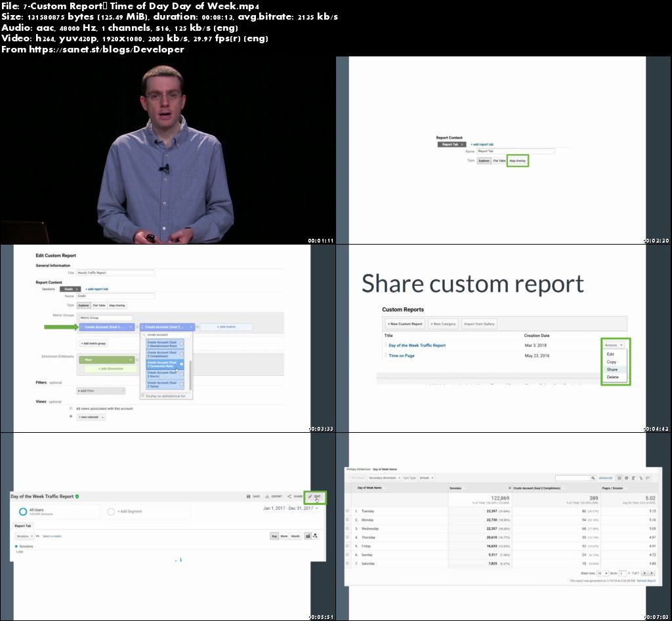Enable Display as alphabetical list checkbox
This screenshot has height=621, width=672.
point(143,396)
